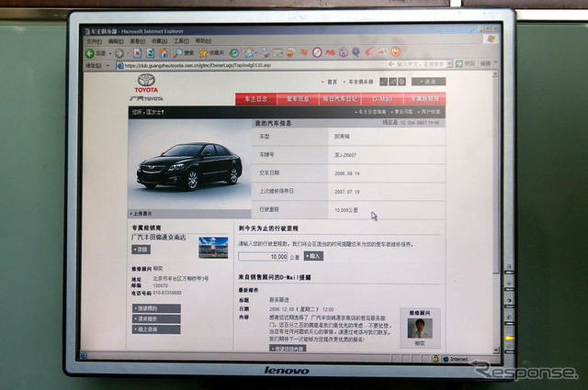This screenshot has height=390, width=588.
Task: Open the 首页 link in header
Action: 332,82
